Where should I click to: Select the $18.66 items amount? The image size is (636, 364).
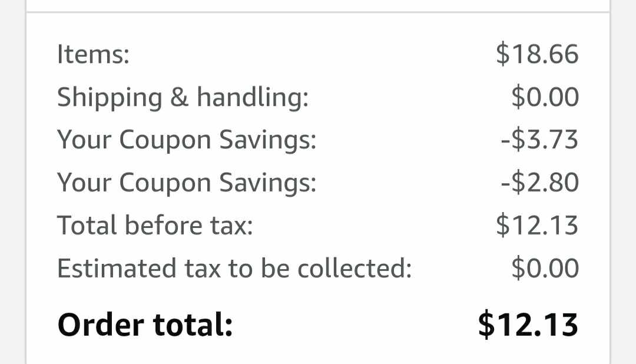[537, 55]
